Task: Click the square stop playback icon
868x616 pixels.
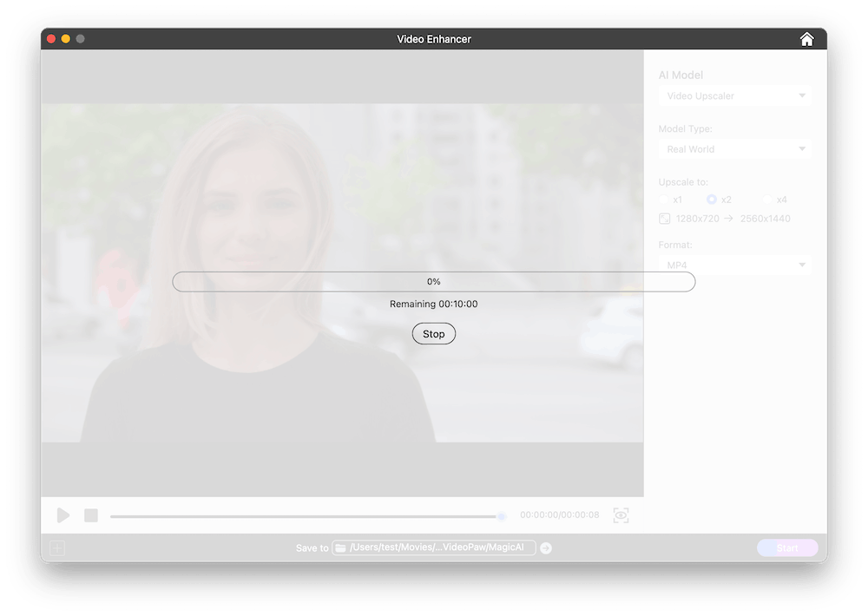Action: pos(91,515)
